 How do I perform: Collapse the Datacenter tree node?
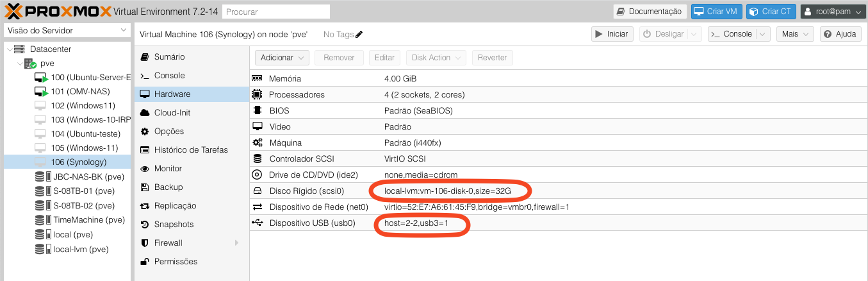(x=8, y=49)
